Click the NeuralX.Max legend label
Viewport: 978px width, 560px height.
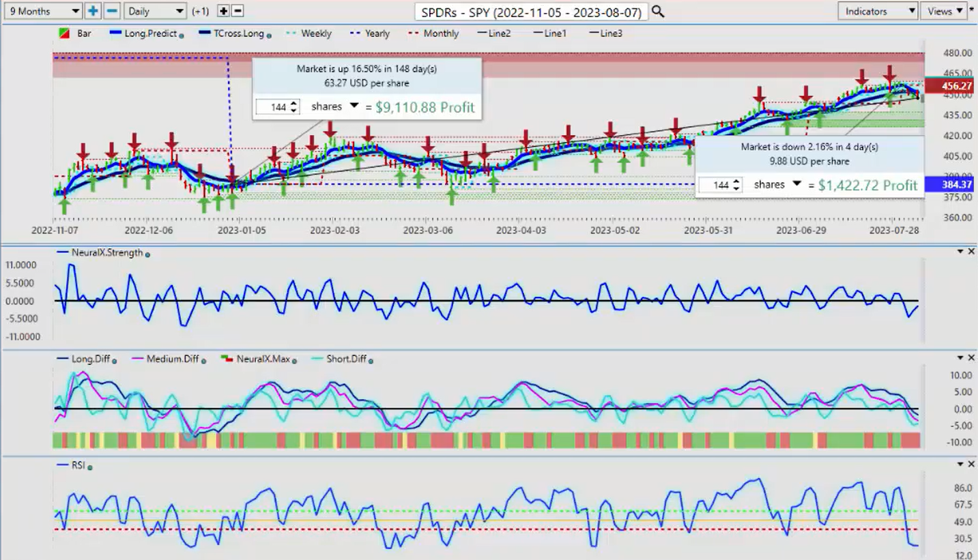(x=262, y=359)
